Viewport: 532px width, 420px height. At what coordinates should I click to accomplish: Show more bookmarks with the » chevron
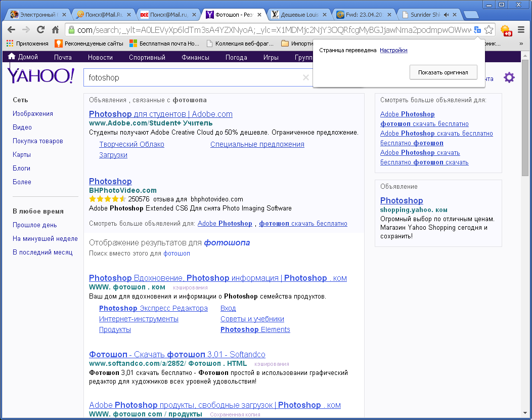click(x=521, y=44)
